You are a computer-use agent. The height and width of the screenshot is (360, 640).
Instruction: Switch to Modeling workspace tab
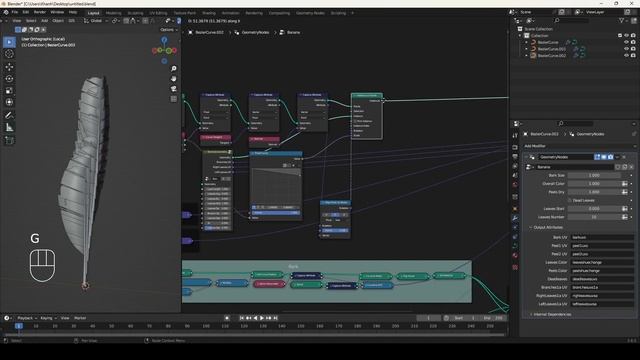(x=113, y=13)
